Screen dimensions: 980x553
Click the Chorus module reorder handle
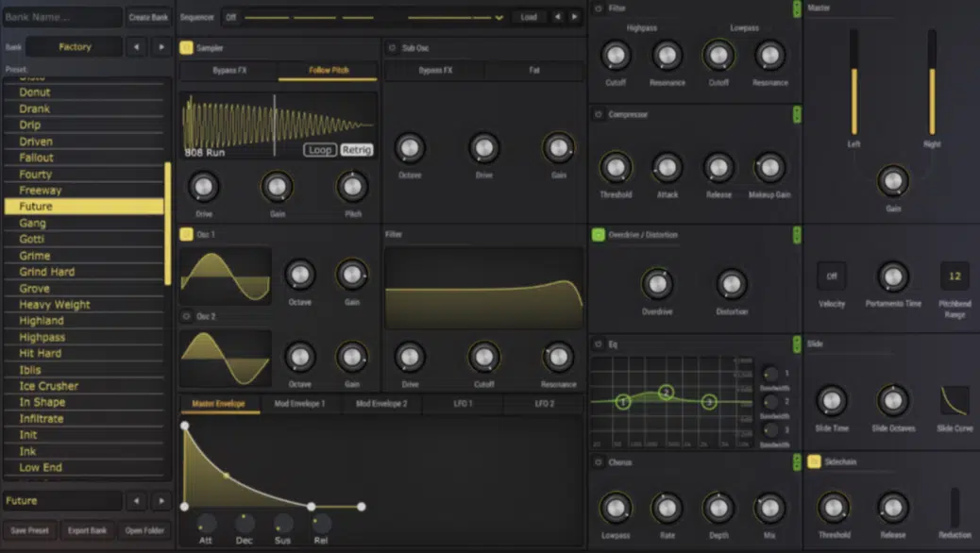pos(797,462)
